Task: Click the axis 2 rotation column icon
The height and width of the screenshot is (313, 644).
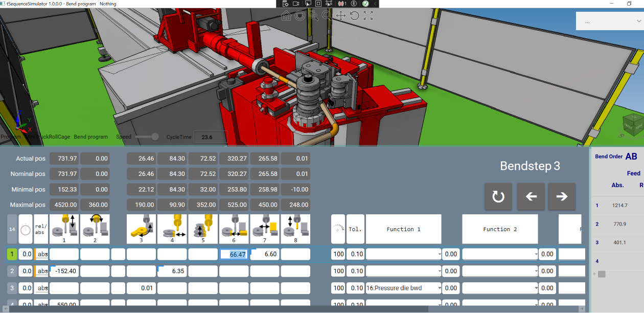Action: coord(95,229)
